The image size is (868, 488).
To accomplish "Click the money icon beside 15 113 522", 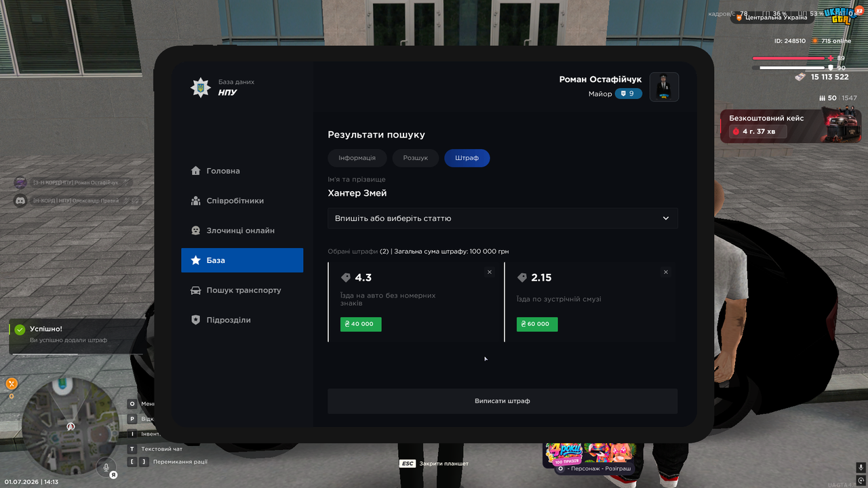I will click(x=800, y=77).
